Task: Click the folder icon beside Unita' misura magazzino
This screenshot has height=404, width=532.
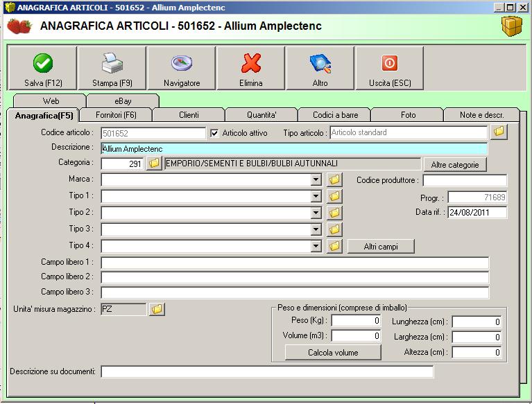Action: tap(157, 309)
